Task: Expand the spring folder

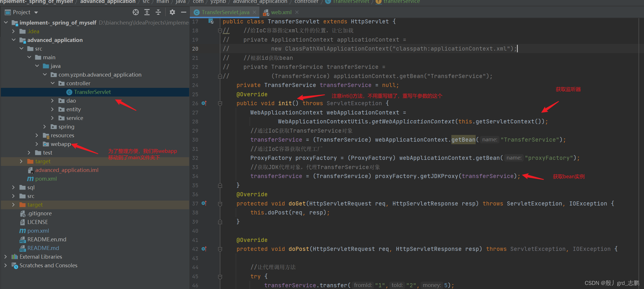Action: pyautogui.click(x=45, y=127)
